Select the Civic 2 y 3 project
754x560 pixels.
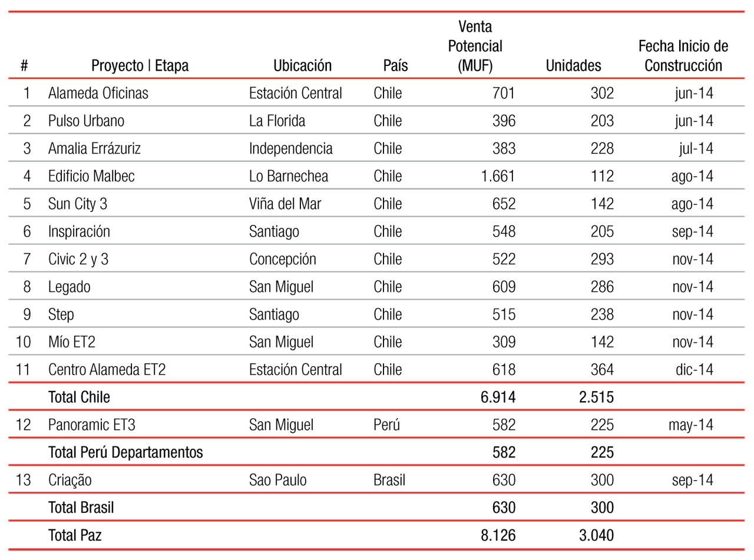pyautogui.click(x=78, y=259)
